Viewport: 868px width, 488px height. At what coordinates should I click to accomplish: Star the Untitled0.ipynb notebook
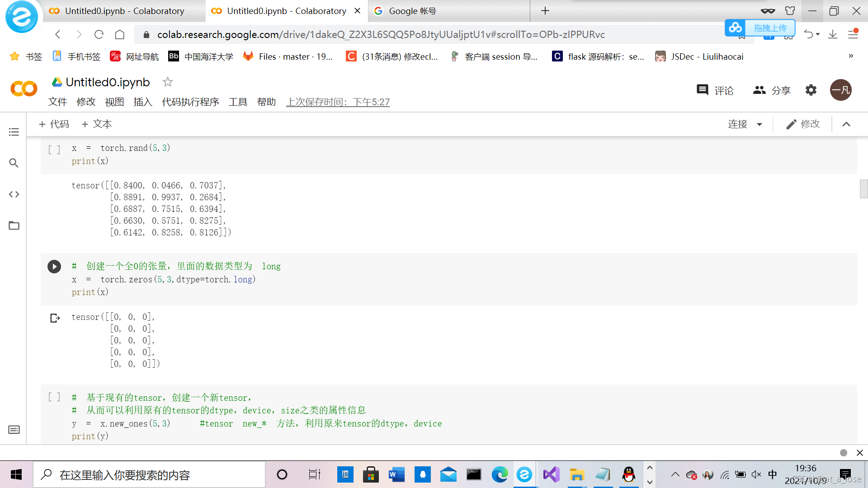pos(168,82)
